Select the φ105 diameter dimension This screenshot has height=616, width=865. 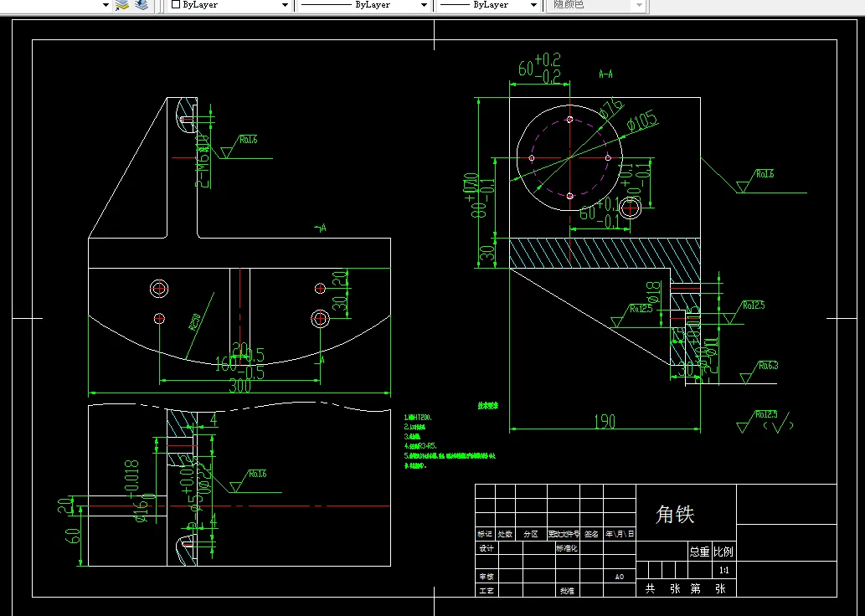click(x=642, y=121)
